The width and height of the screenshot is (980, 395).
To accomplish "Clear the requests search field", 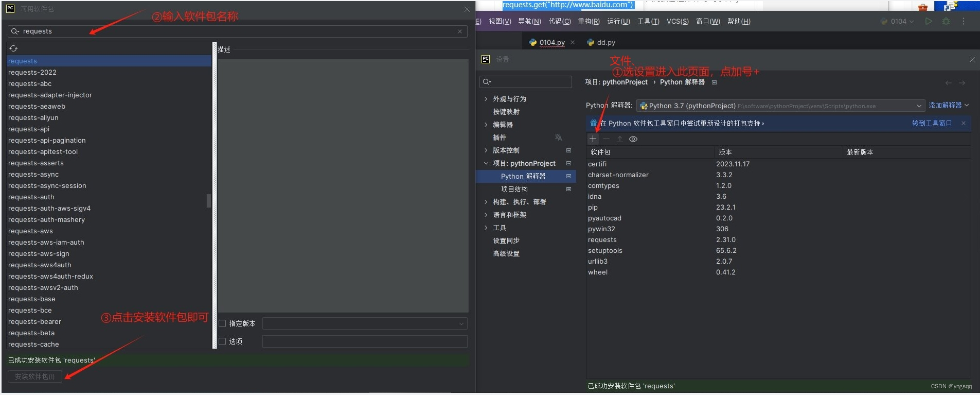I will click(x=460, y=31).
